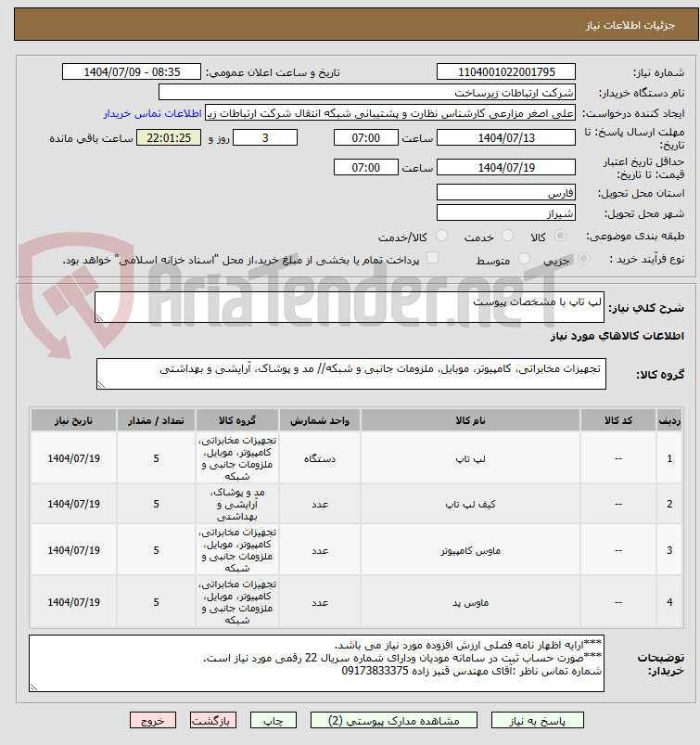Click the چاپ print button
This screenshot has height=745, width=700.
[274, 720]
